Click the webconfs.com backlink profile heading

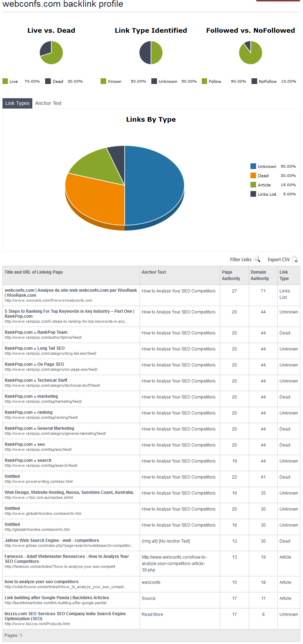coord(63,4)
